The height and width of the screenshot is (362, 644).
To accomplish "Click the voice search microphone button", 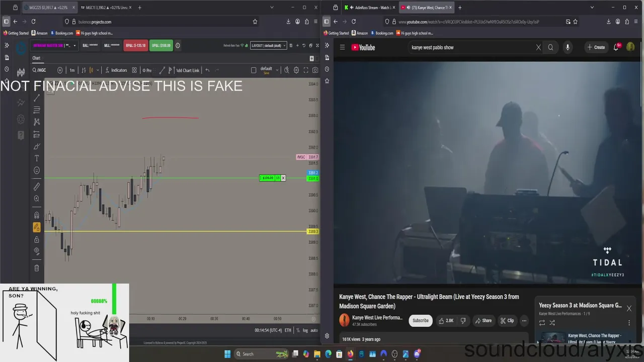I will click(568, 47).
